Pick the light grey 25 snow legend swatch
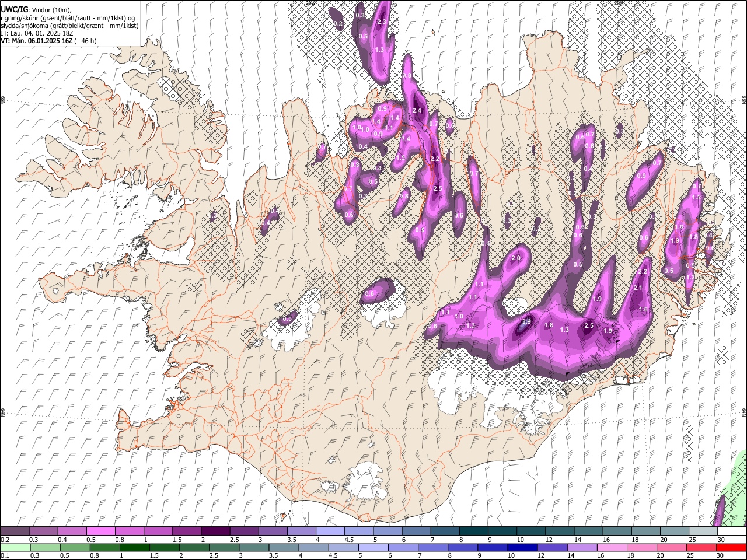 pos(703,531)
